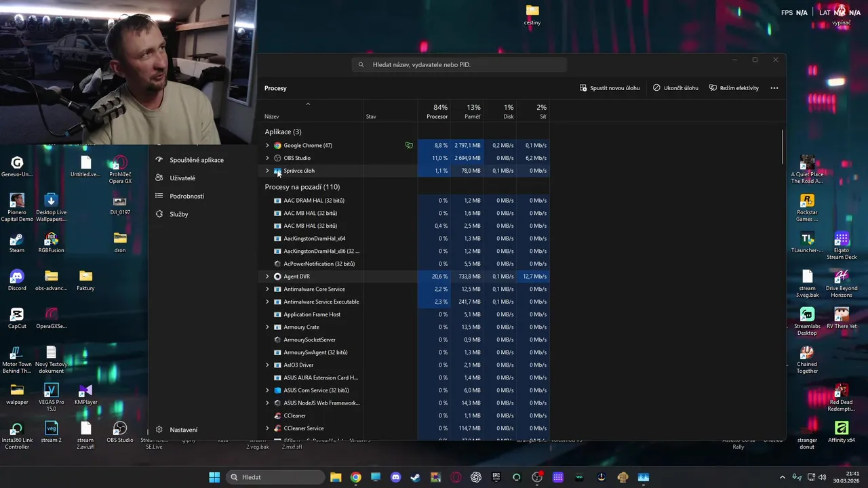Select the Discord desktop icon
Image resolution: width=868 pixels, height=488 pixels.
[x=17, y=281]
